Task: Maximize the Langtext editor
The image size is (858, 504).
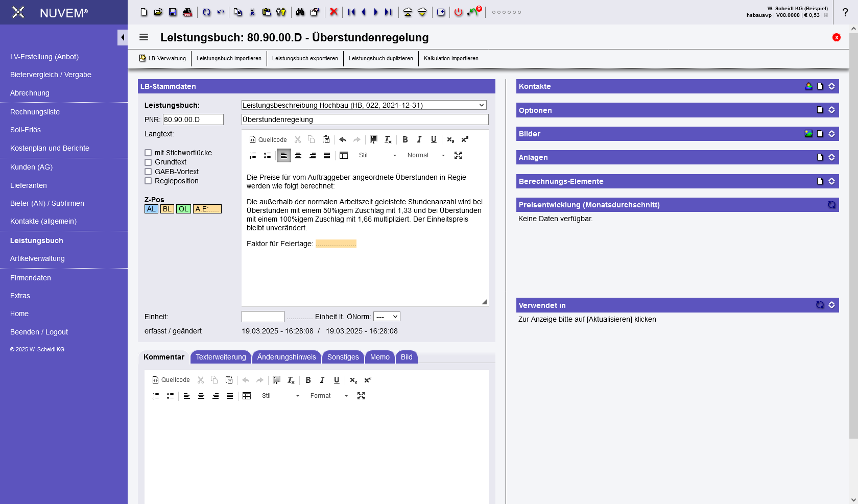Action: click(x=458, y=155)
